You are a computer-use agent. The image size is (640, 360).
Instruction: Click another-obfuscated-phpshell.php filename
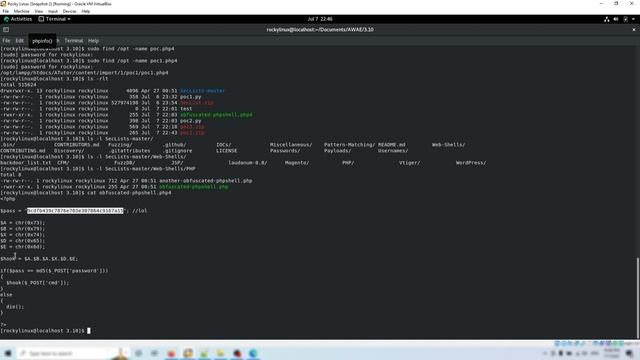pos(205,180)
